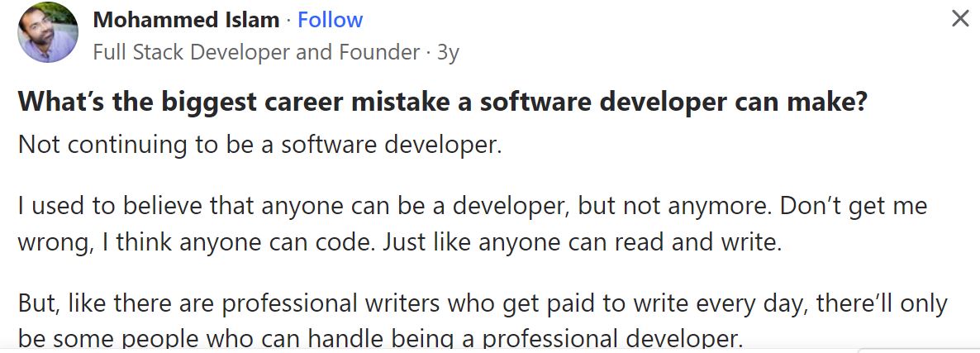Click the word What's in the question heading

click(x=63, y=103)
